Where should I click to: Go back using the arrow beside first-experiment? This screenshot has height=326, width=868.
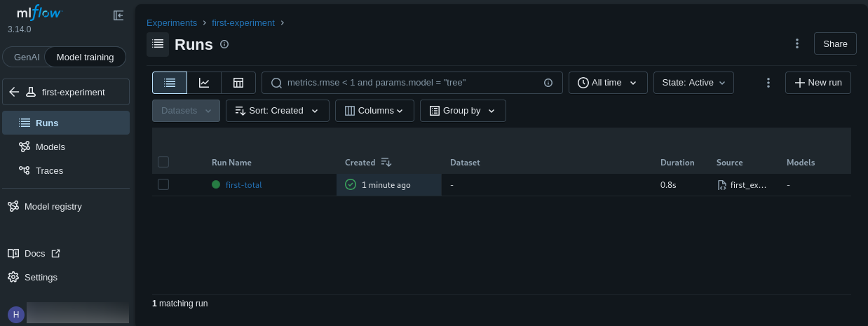[14, 92]
